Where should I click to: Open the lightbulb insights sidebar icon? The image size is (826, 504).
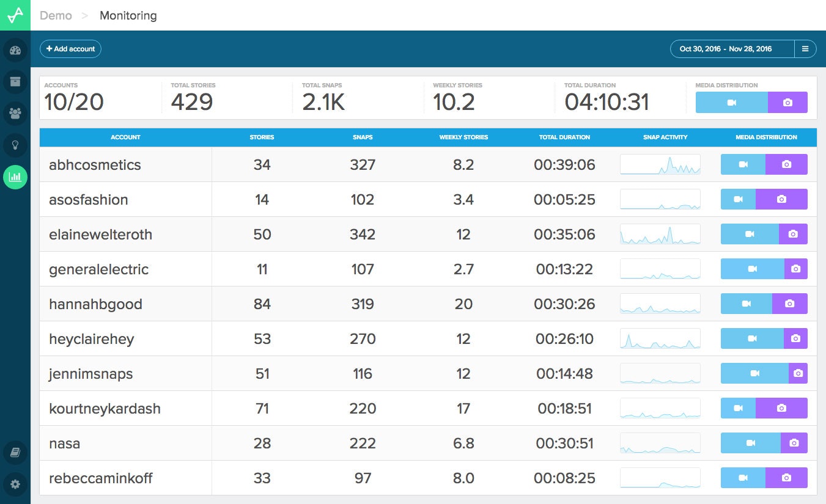(15, 145)
